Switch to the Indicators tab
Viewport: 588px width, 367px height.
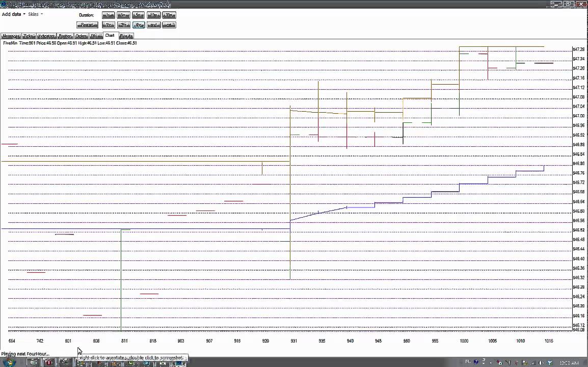[46, 36]
